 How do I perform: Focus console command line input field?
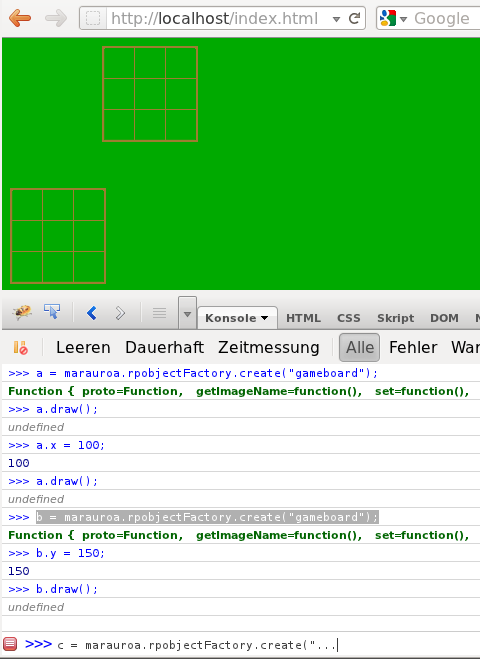tap(267, 645)
